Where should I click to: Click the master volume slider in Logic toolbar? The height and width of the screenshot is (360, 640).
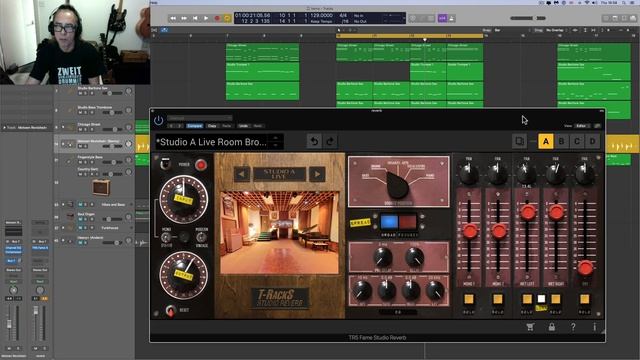[x=528, y=18]
